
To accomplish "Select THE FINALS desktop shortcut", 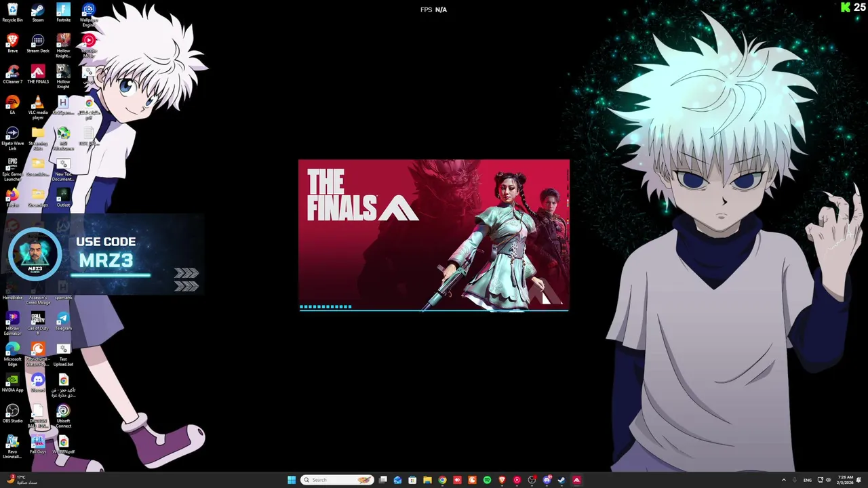I will pyautogui.click(x=38, y=75).
